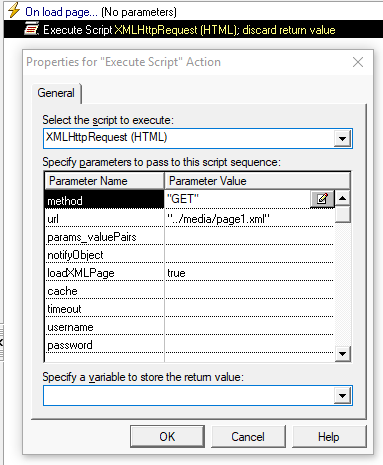This screenshot has height=465, width=383.
Task: Select the loadXMLPage parameter name
Action: point(104,273)
